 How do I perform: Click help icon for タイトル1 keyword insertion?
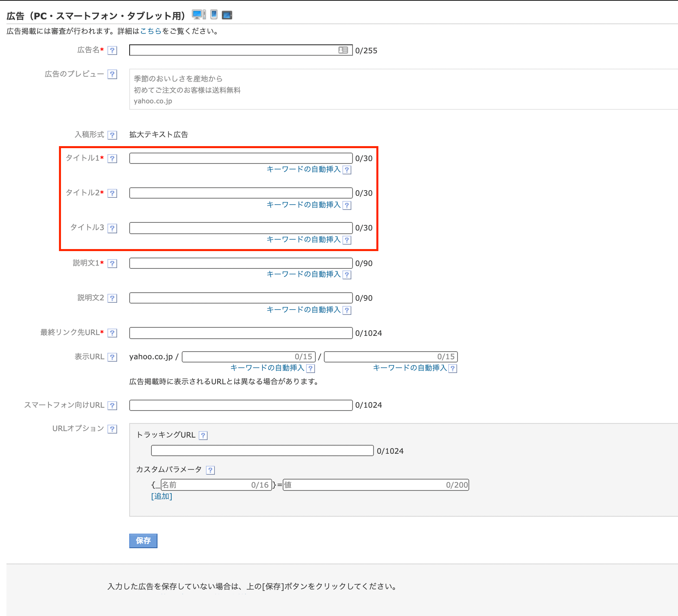[347, 170]
